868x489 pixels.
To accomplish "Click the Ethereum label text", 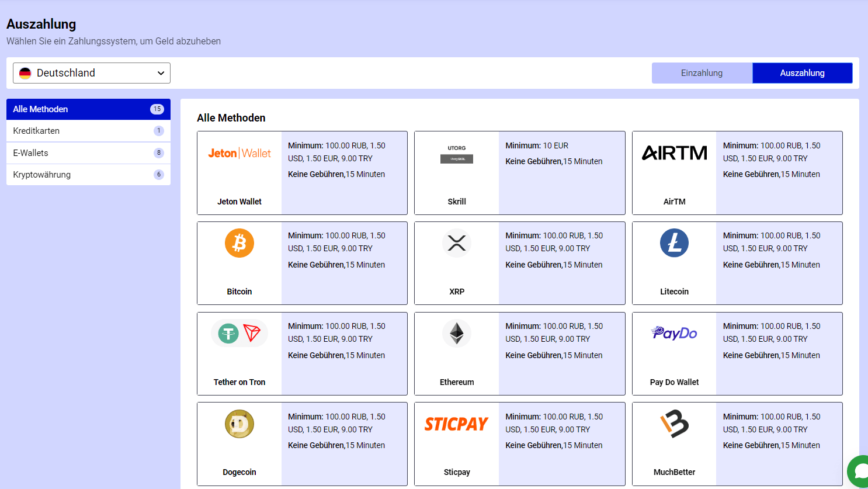I will [x=457, y=382].
